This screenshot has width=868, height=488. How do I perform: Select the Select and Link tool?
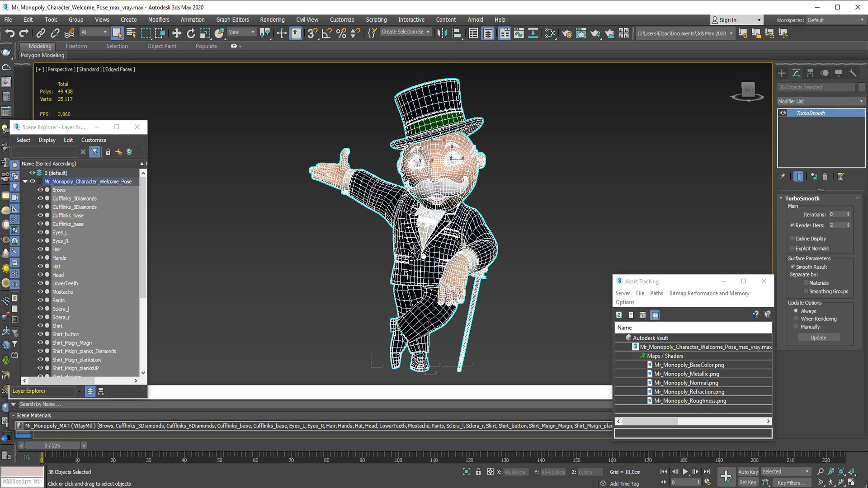click(41, 33)
